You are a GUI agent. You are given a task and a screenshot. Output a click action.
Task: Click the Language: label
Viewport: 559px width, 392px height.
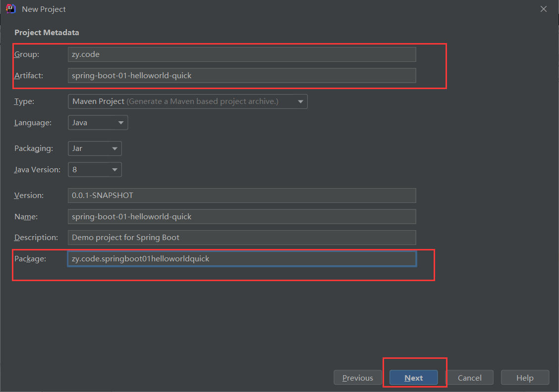33,123
